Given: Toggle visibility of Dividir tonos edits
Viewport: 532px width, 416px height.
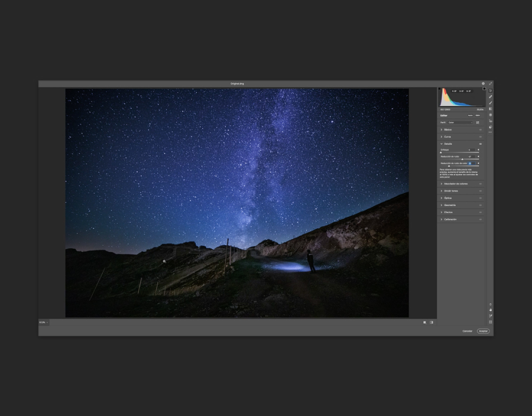Looking at the screenshot, I should [481, 191].
